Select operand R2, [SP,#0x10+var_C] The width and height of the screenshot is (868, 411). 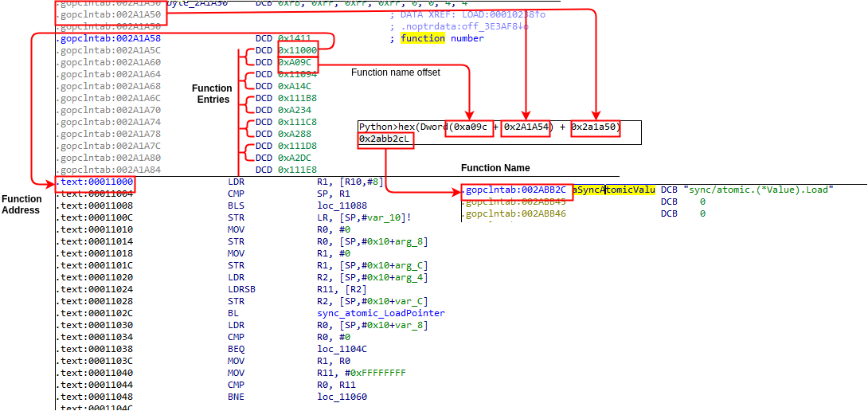[373, 301]
